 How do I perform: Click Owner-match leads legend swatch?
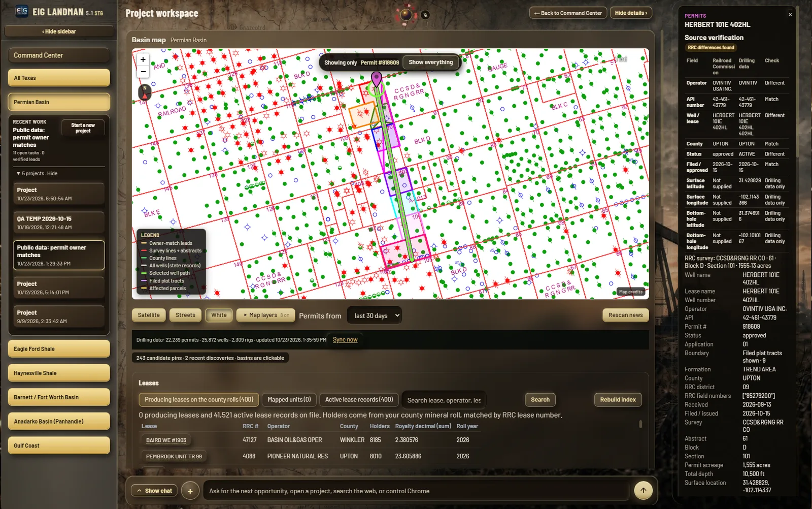[x=144, y=243]
